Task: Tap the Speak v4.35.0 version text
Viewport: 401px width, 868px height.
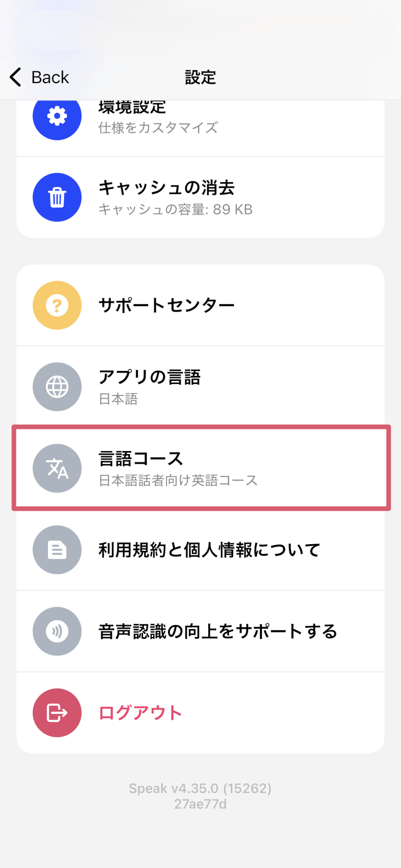Action: tap(200, 788)
